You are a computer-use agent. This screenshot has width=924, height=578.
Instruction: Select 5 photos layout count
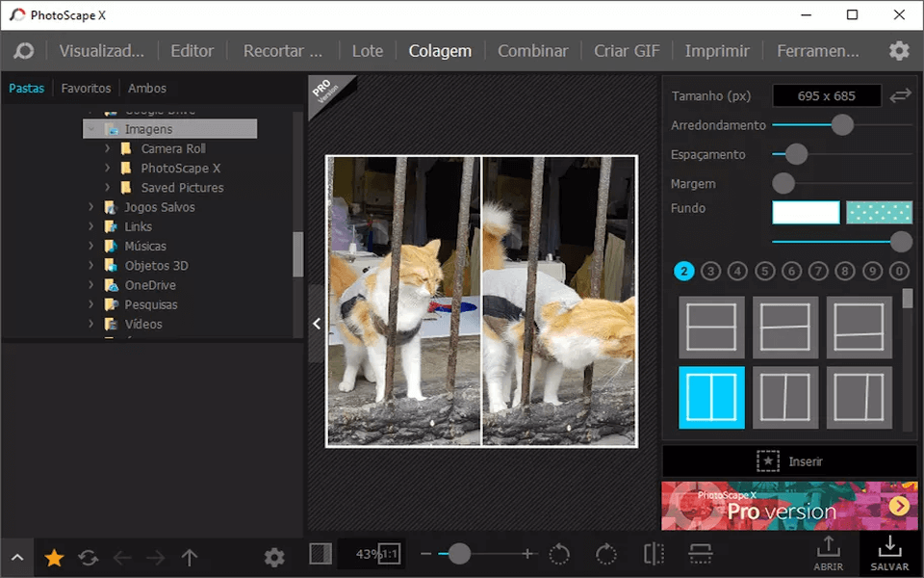click(764, 272)
